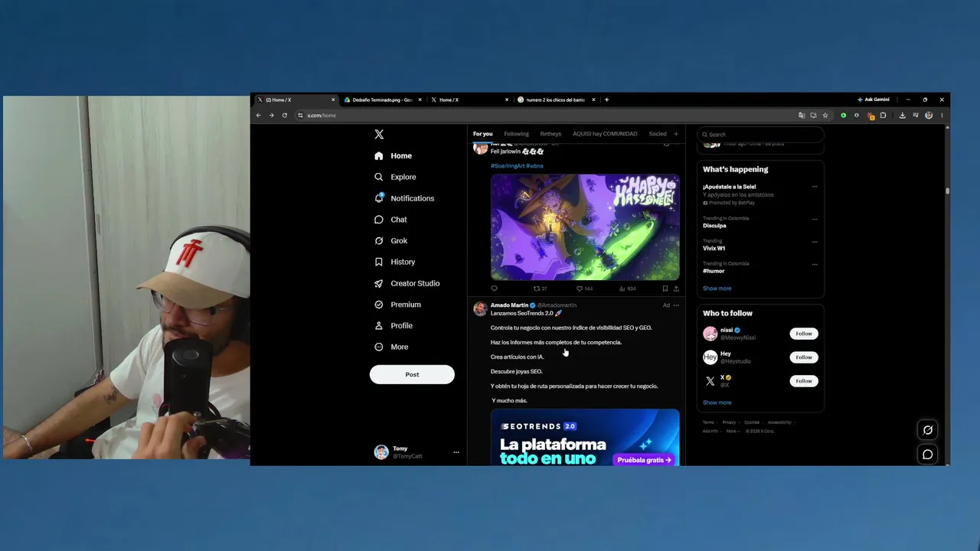This screenshot has width=980, height=551.
Task: Open Creator Studio from the sidebar
Action: (407, 283)
